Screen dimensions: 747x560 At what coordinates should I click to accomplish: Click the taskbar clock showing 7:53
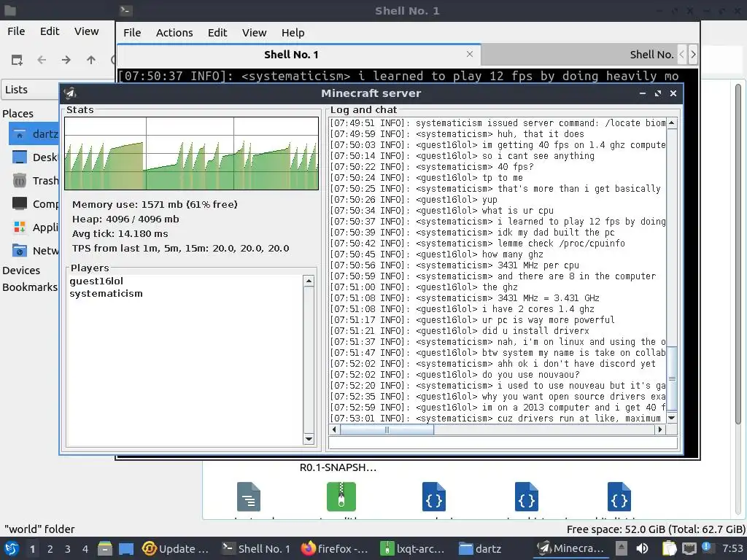tap(732, 549)
